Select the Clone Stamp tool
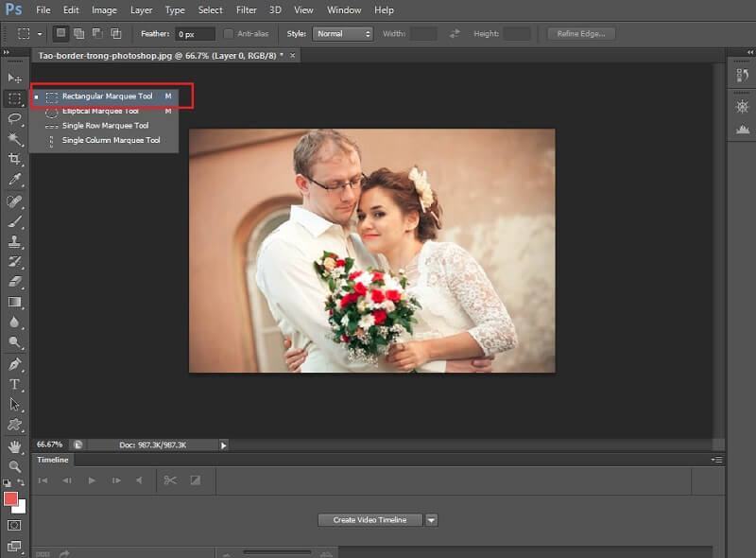This screenshot has width=756, height=558. [14, 242]
